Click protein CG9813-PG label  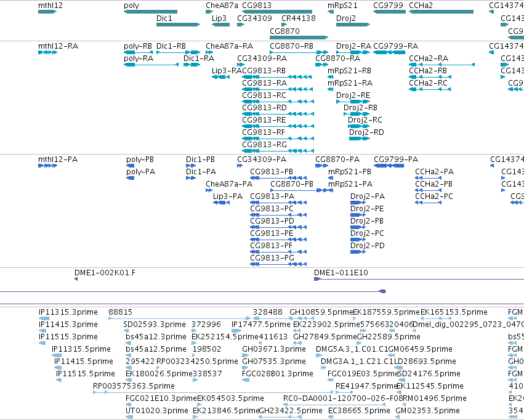coord(272,257)
